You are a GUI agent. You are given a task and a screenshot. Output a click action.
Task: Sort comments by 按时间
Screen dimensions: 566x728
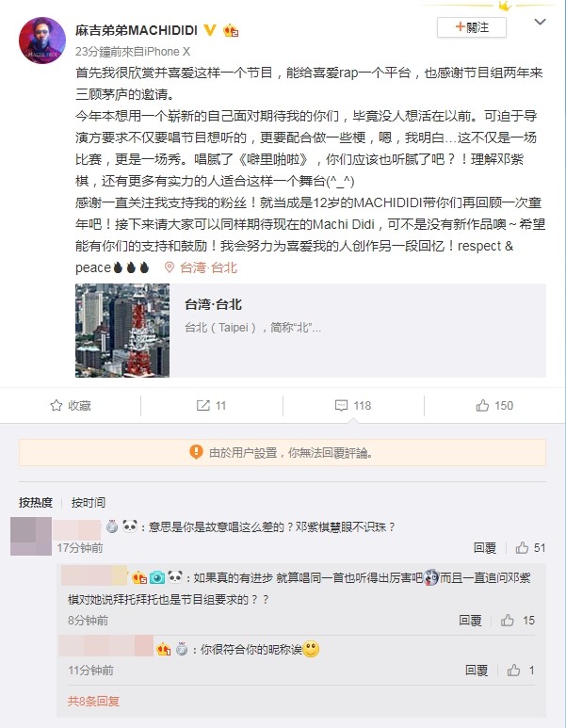pyautogui.click(x=89, y=502)
